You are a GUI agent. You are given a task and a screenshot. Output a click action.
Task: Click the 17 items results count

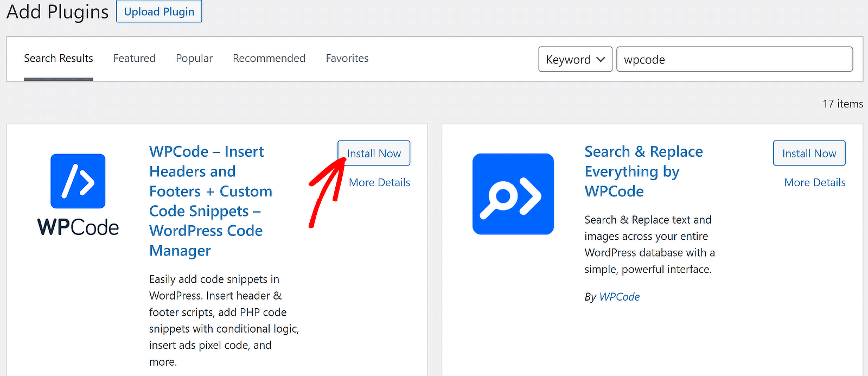point(843,104)
